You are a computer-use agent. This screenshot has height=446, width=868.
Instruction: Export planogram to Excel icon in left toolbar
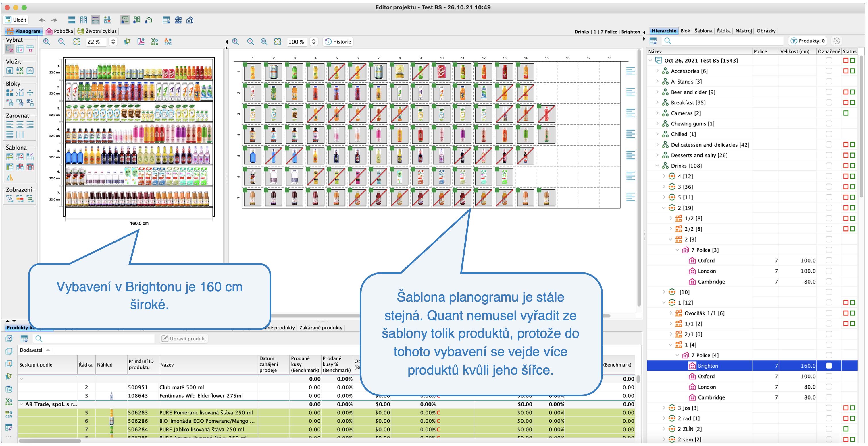tap(154, 42)
